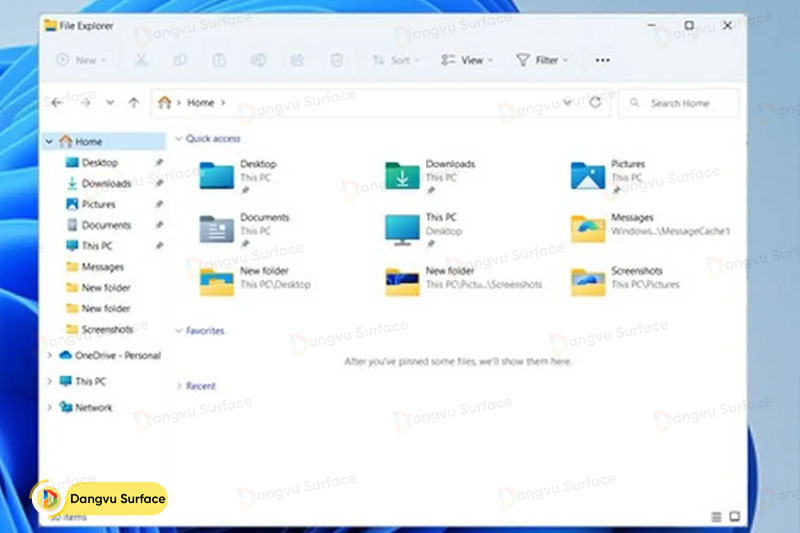Refresh the Home view
The image size is (800, 533).
click(x=595, y=103)
